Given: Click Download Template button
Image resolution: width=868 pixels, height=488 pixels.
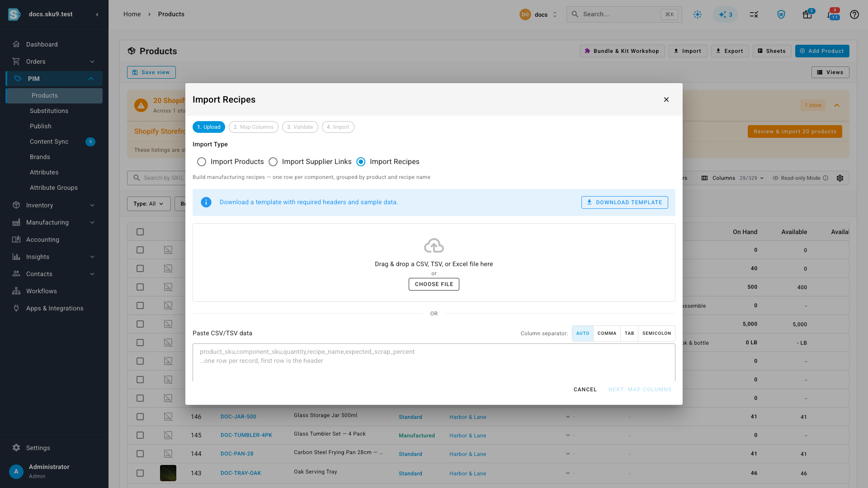Looking at the screenshot, I should coord(624,202).
